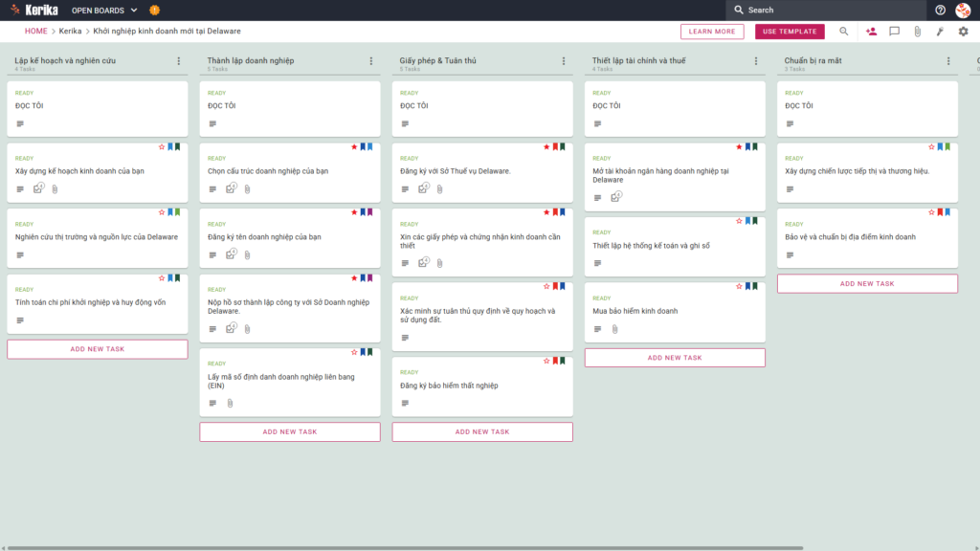Toggle star on Mua bảo hiểm kinh doanh card
The image size is (980, 551).
point(740,287)
